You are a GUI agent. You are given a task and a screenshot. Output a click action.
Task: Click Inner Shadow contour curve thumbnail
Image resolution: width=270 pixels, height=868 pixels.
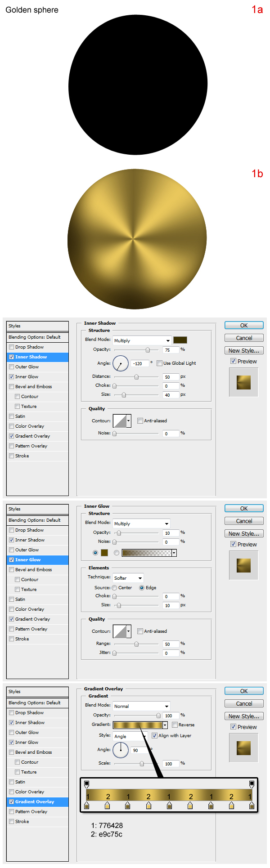120,421
